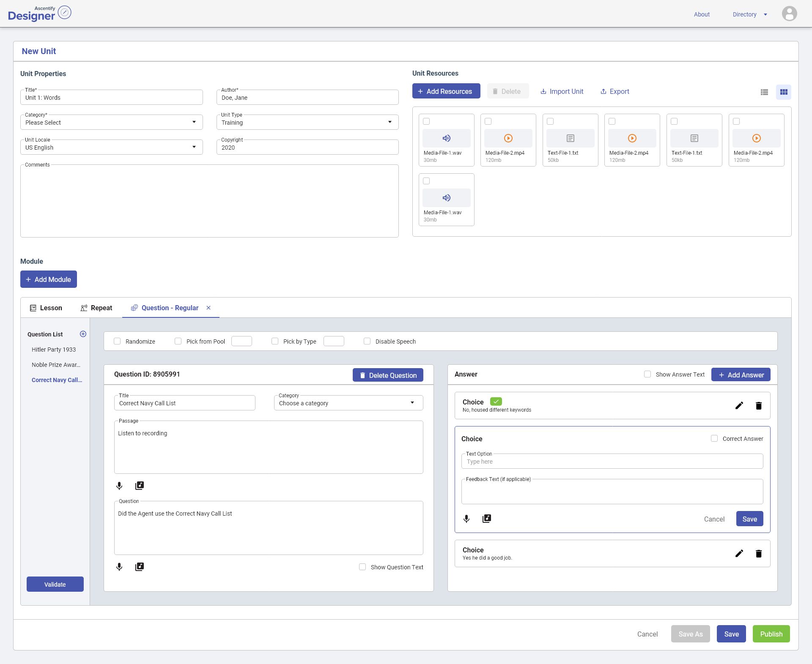812x664 pixels.
Task: Edit the first Choice with pencil icon
Action: click(739, 406)
